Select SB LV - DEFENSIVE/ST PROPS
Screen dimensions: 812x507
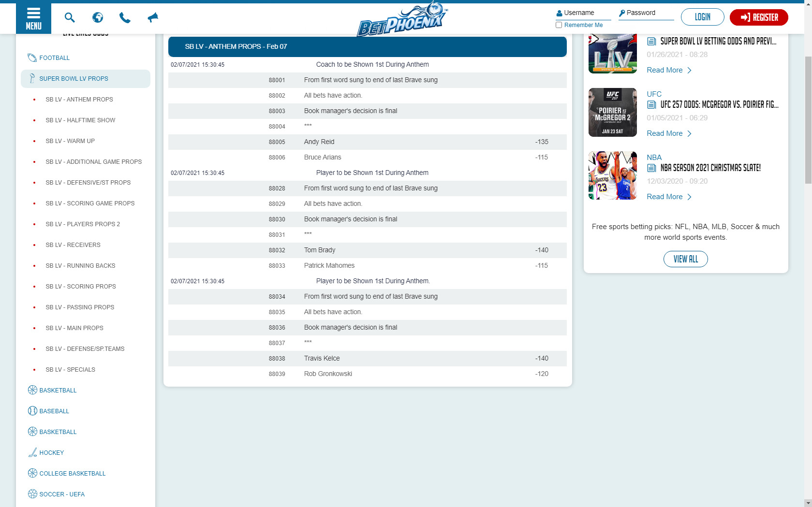[x=88, y=183]
